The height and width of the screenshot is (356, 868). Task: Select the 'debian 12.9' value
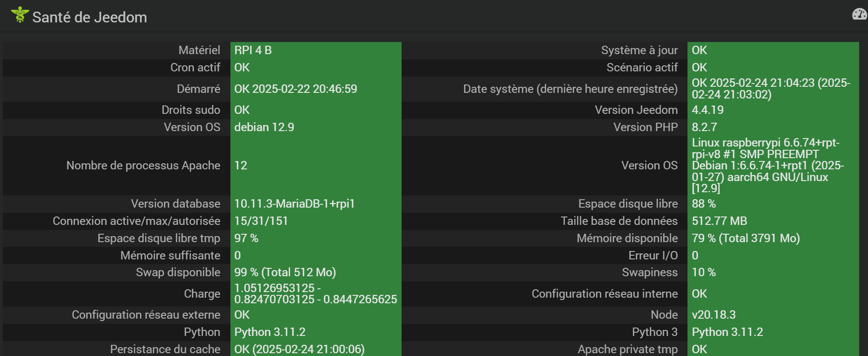pyautogui.click(x=264, y=127)
